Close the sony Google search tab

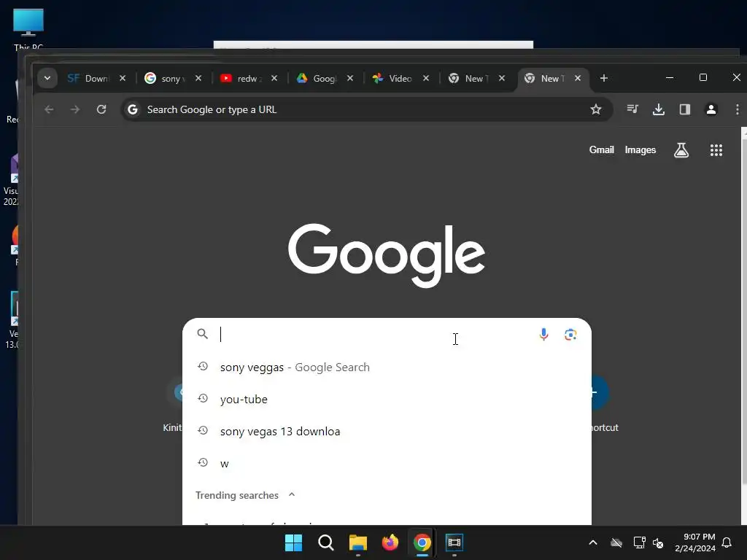click(198, 78)
